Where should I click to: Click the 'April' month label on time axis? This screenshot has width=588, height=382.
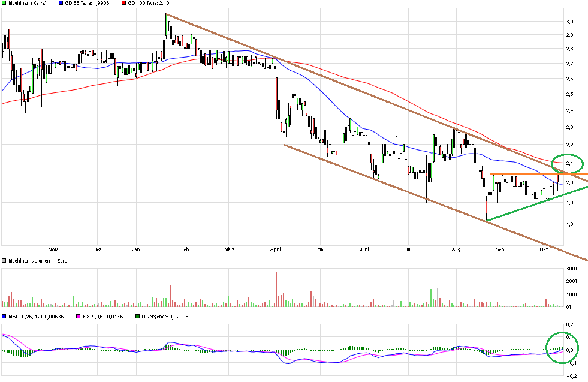pyautogui.click(x=275, y=249)
